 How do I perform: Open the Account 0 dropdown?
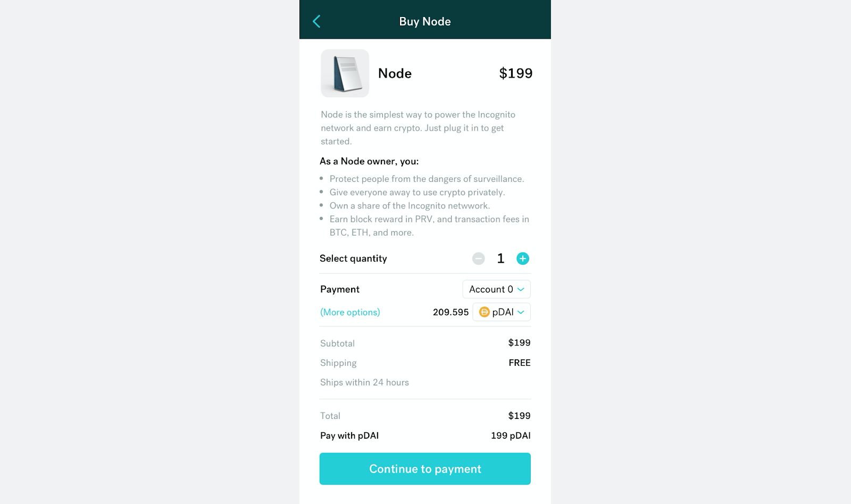[x=496, y=289]
